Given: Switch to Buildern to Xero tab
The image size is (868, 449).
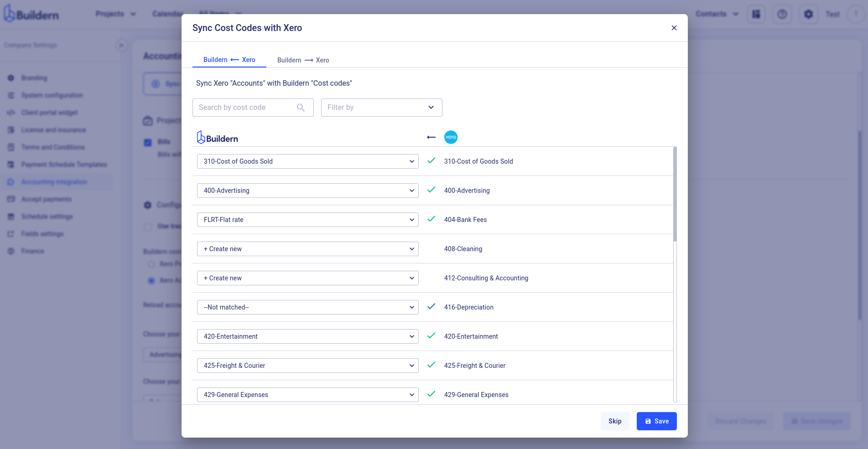Looking at the screenshot, I should [x=303, y=60].
